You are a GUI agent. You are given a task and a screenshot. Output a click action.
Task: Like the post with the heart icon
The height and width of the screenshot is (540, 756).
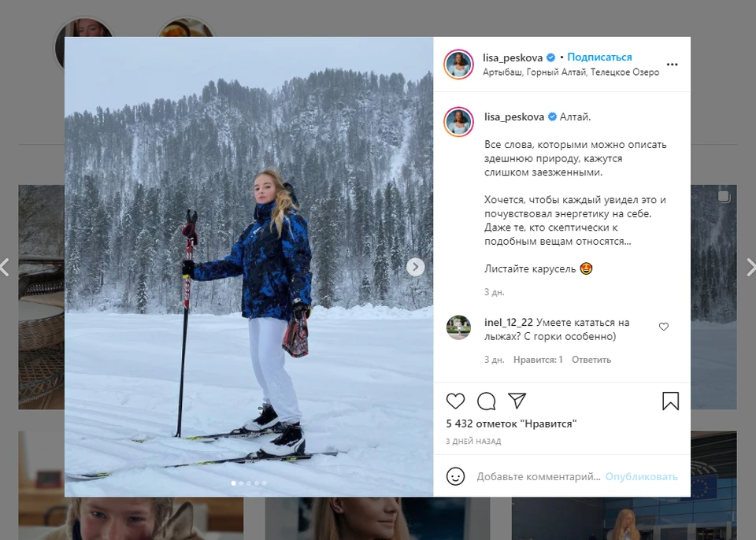[455, 401]
